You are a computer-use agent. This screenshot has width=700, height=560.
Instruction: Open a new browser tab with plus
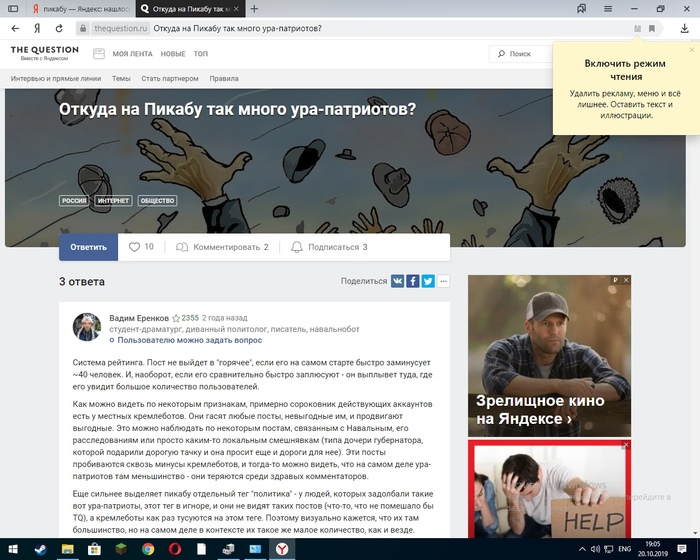coord(254,8)
